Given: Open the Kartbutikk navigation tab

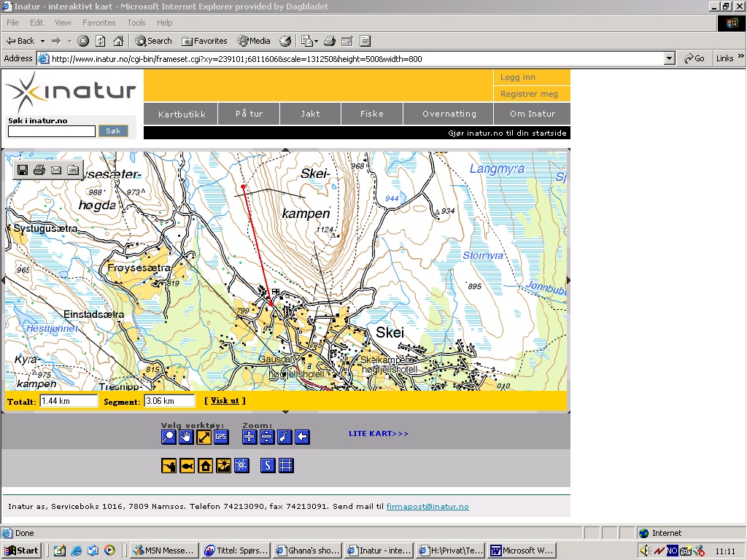Looking at the screenshot, I should (x=182, y=114).
